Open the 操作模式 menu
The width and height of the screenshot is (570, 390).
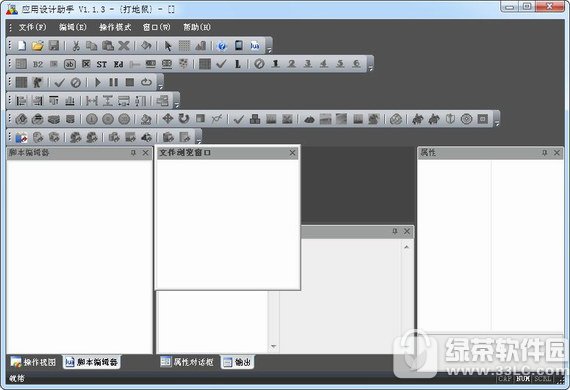(115, 27)
